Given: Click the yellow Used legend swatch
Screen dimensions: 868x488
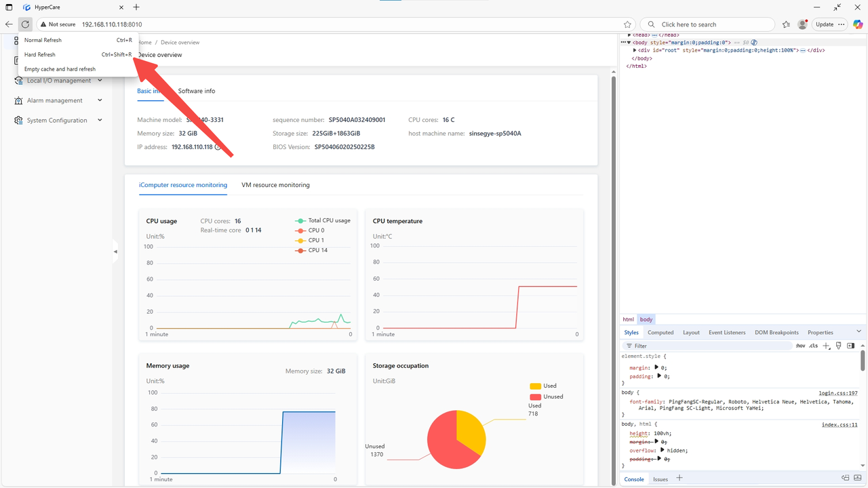Looking at the screenshot, I should tap(536, 386).
